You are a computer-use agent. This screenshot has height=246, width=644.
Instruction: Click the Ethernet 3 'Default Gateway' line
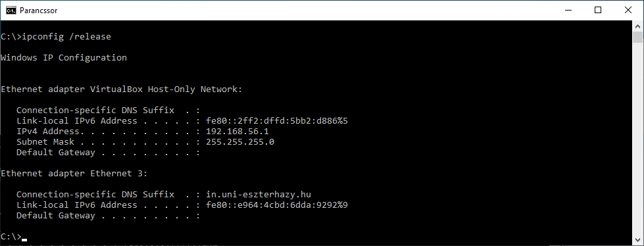click(108, 216)
